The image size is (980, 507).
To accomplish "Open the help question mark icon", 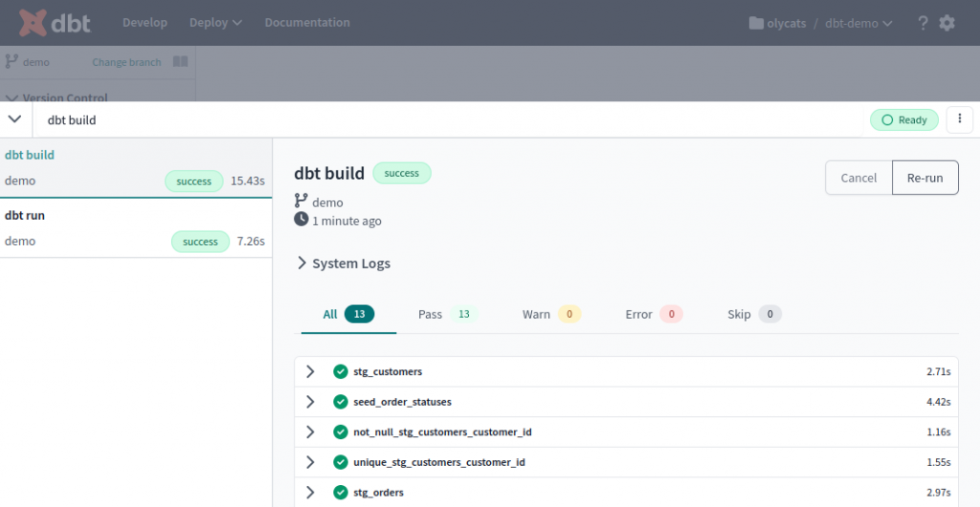I will [x=923, y=23].
